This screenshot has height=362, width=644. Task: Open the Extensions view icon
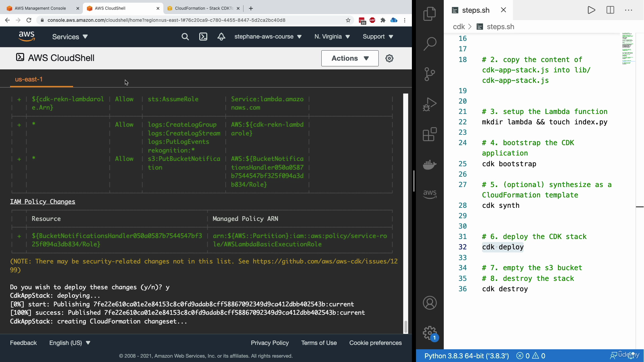coord(430,134)
